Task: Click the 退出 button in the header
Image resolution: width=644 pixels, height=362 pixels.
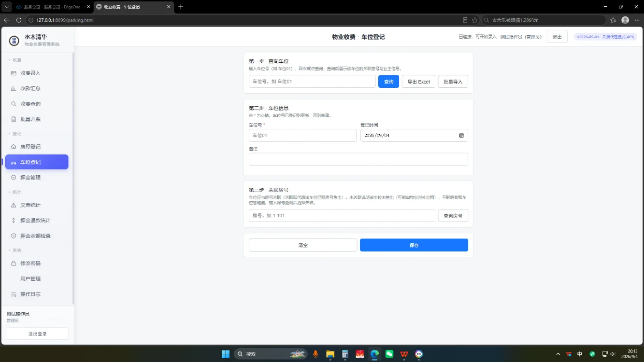Action: point(557,37)
